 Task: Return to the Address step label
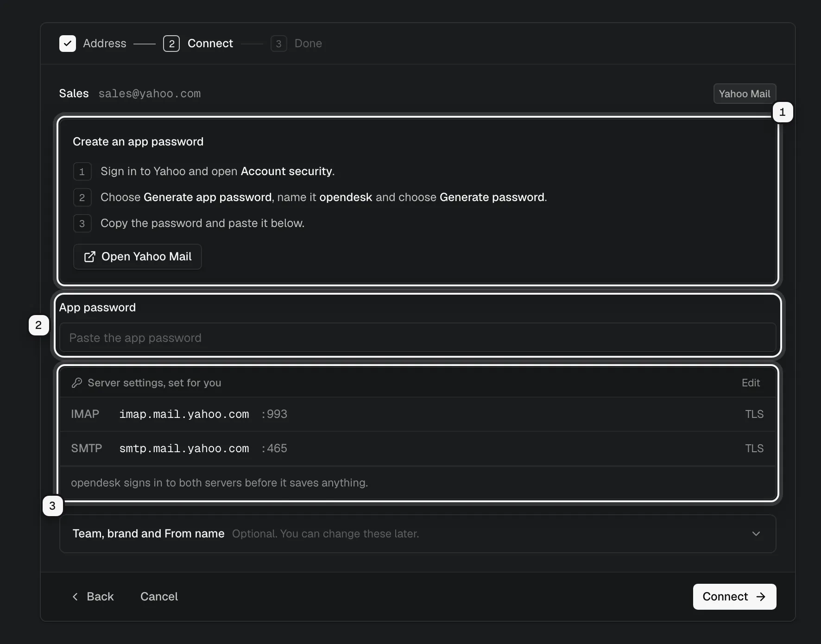click(105, 44)
